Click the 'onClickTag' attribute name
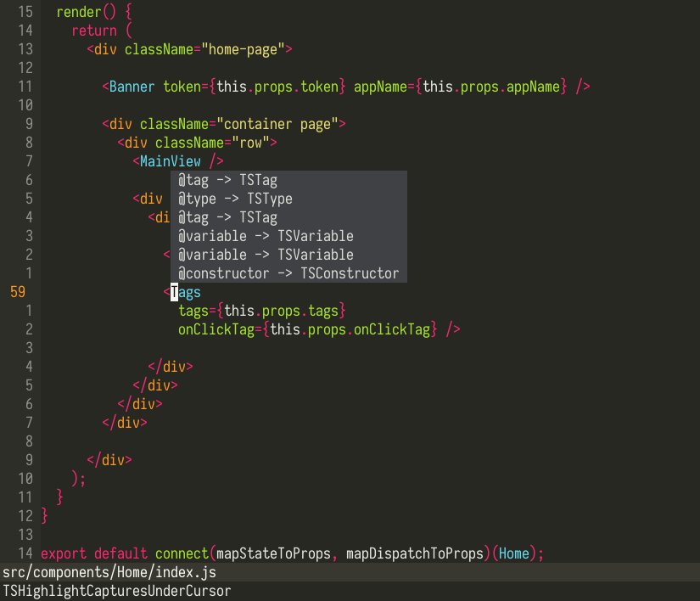 click(x=216, y=329)
